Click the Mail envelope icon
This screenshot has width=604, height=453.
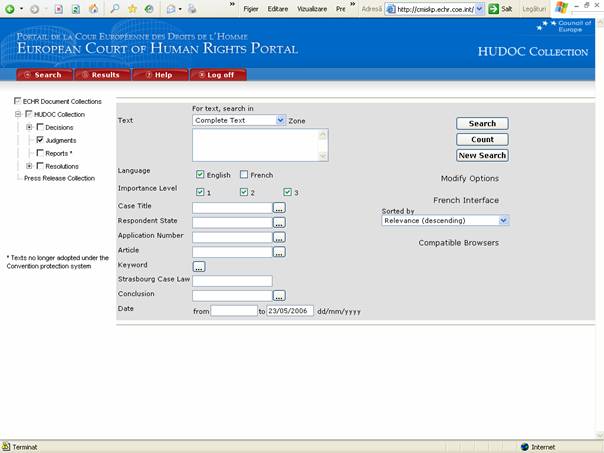tap(171, 9)
